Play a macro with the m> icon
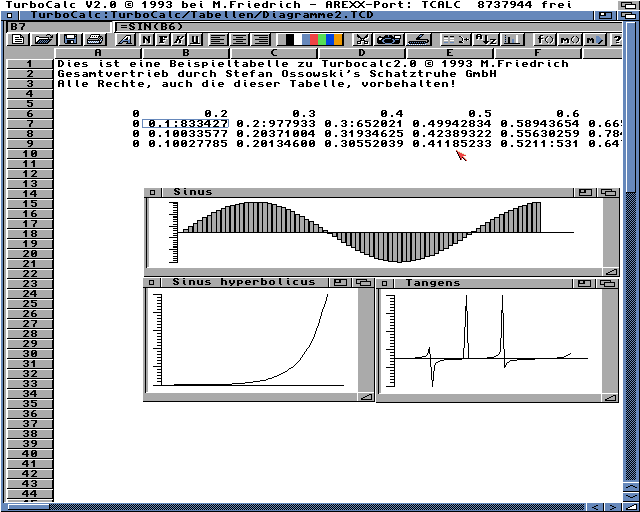 595,40
